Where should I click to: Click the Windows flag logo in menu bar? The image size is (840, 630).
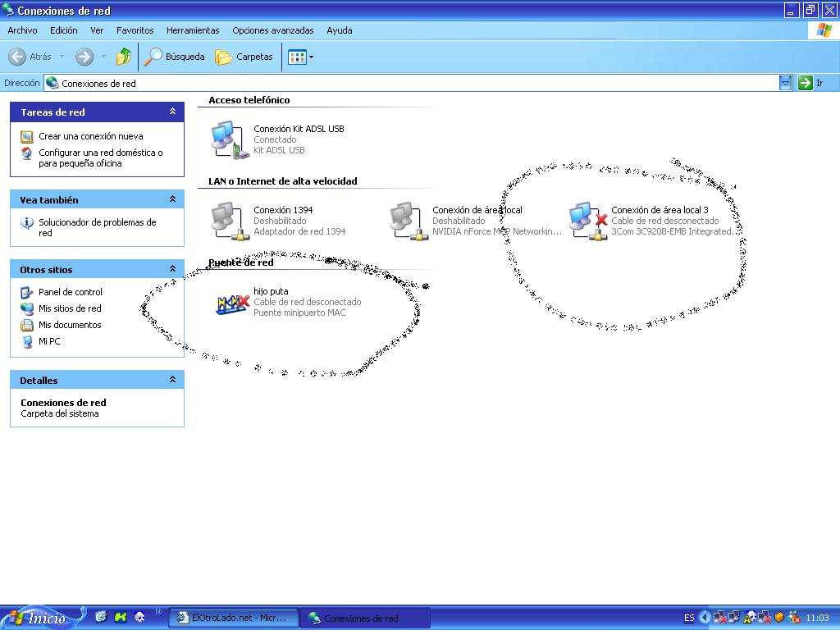coord(824,30)
